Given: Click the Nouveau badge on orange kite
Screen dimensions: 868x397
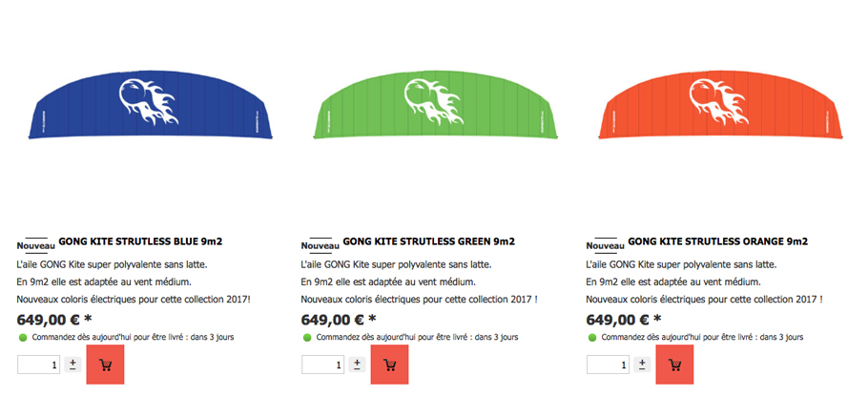Looking at the screenshot, I should [x=606, y=245].
